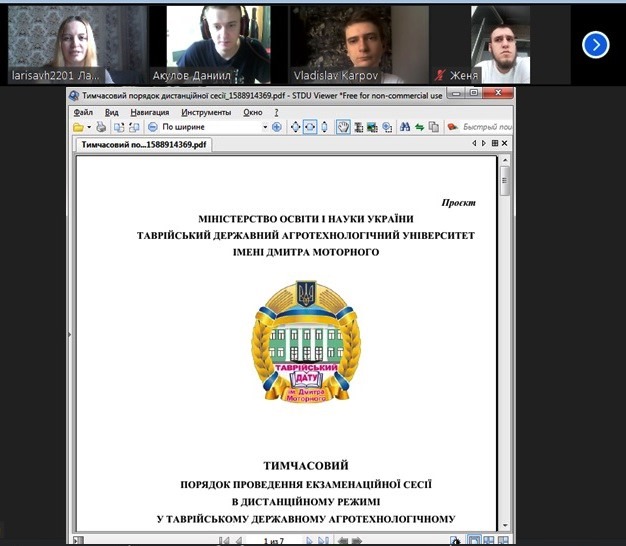Viewport: 626px width, 546px height.
Task: Expand the left sidebar panel handle
Action: [69, 334]
